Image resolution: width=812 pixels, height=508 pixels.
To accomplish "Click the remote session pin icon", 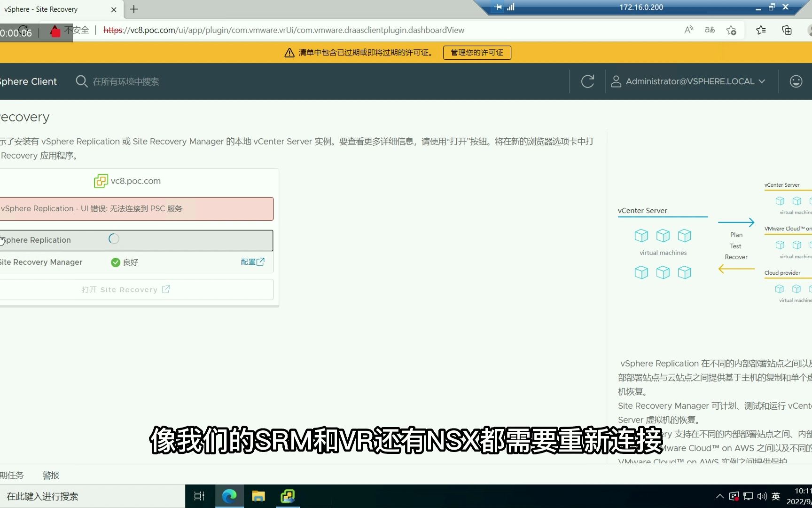I will coord(498,7).
